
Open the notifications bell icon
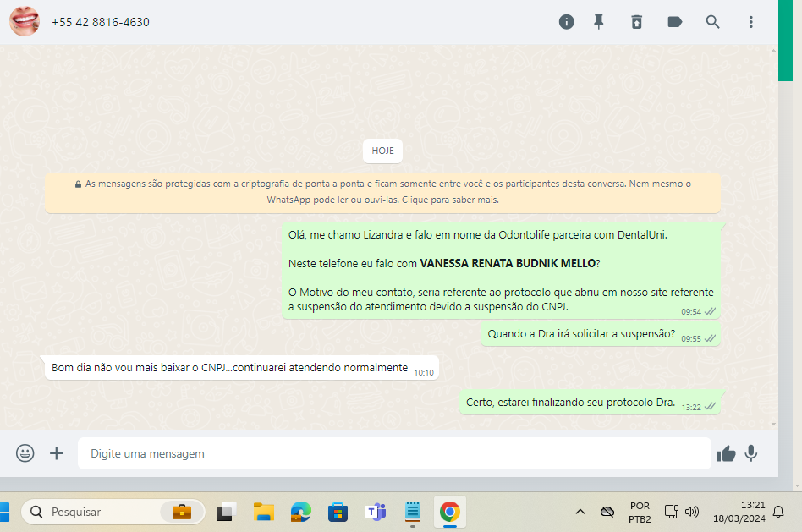pos(778,512)
